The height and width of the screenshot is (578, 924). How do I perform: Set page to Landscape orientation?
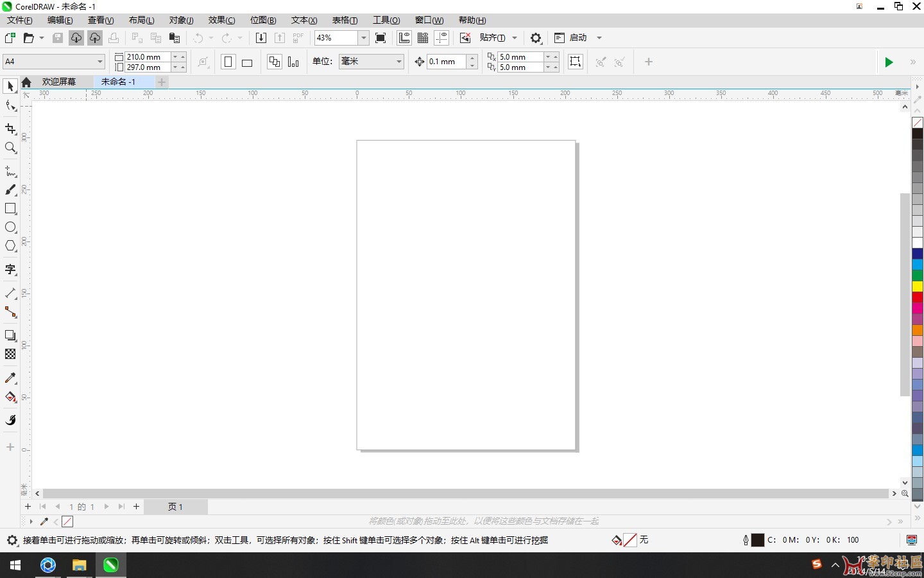click(247, 62)
